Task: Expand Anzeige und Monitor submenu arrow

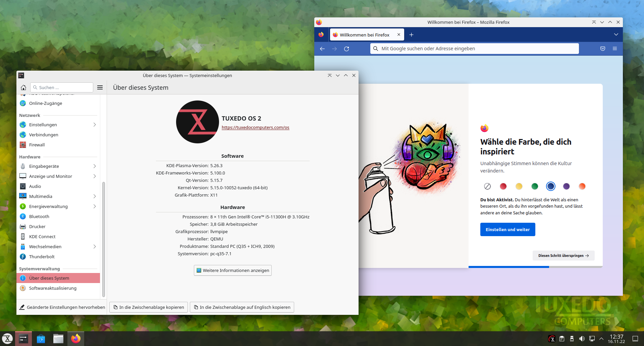Action: pos(95,176)
